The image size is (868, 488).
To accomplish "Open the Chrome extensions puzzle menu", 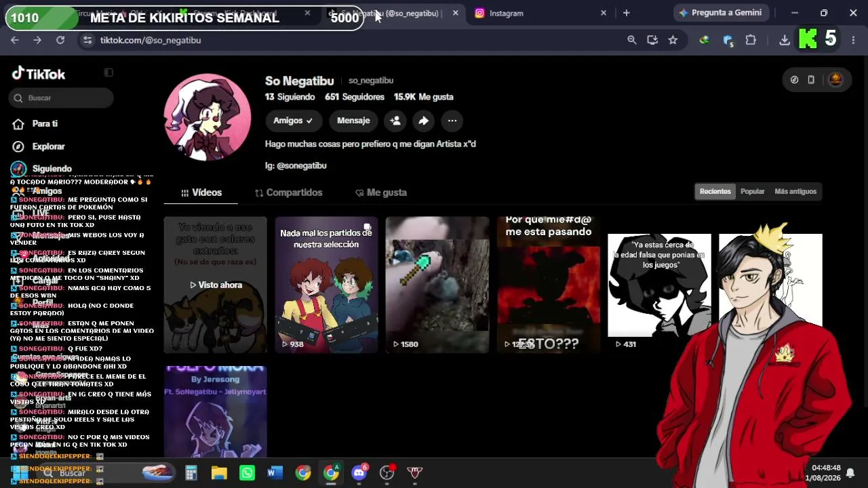I will [751, 40].
